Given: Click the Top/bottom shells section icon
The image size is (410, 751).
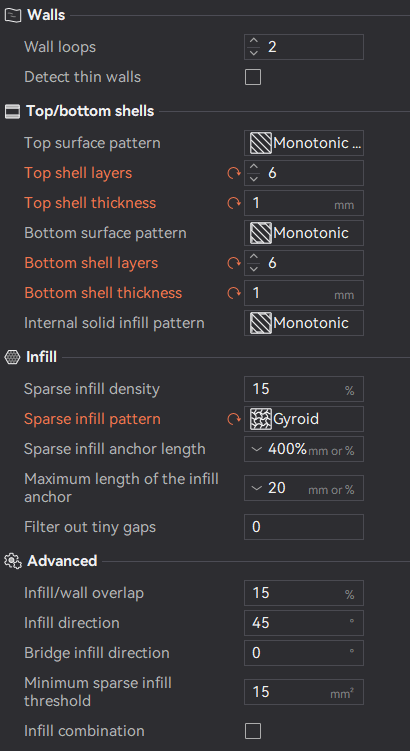Looking at the screenshot, I should point(12,112).
